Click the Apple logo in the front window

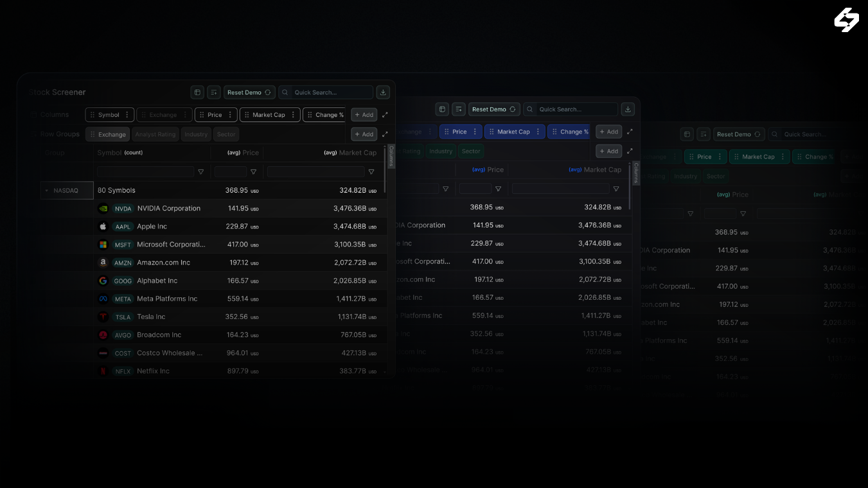pyautogui.click(x=103, y=227)
